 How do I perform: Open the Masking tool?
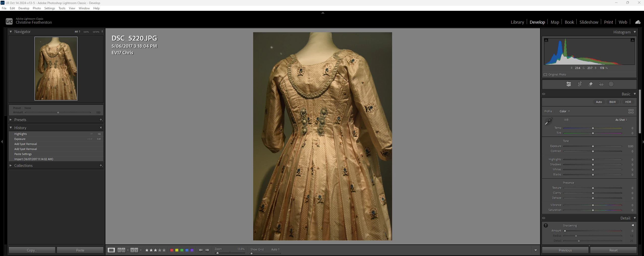[x=611, y=84]
